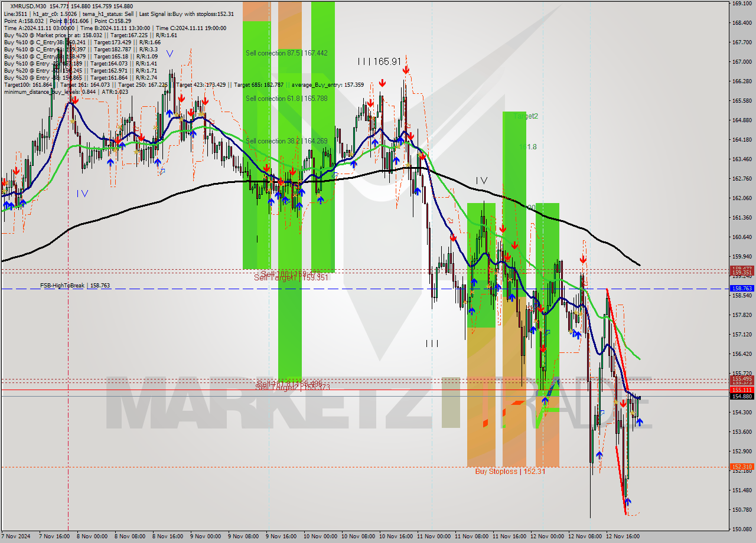
Task: Click the '11 Nov 08:00' time axis label
Action: (471, 537)
